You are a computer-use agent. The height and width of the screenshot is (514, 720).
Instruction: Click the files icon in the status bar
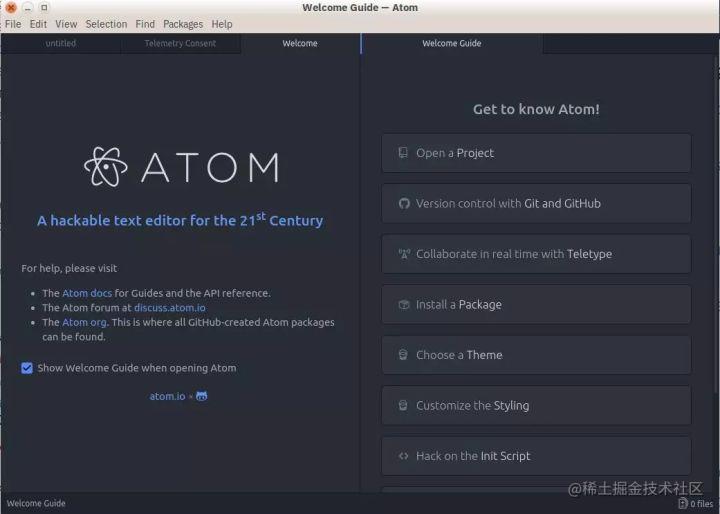coord(683,503)
